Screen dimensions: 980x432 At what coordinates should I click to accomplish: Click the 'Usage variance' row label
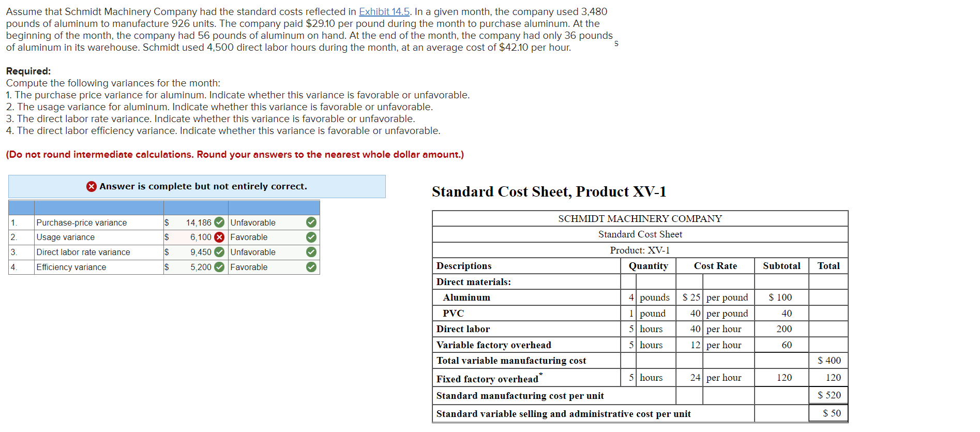[x=66, y=237]
